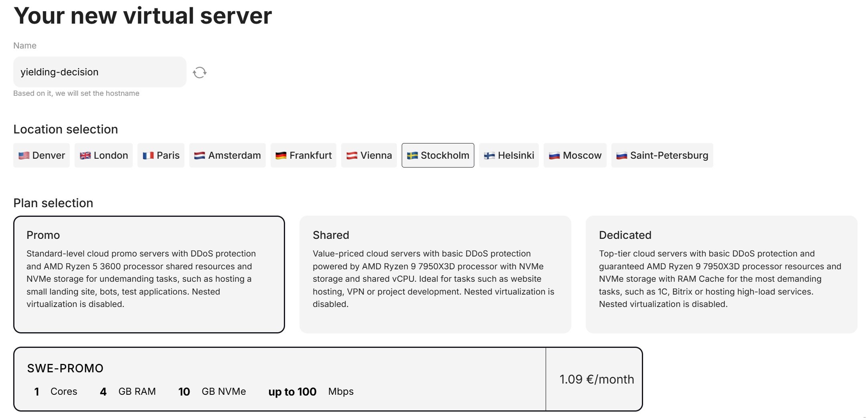The image size is (868, 420).
Task: Select the Stockholm location
Action: (x=438, y=155)
